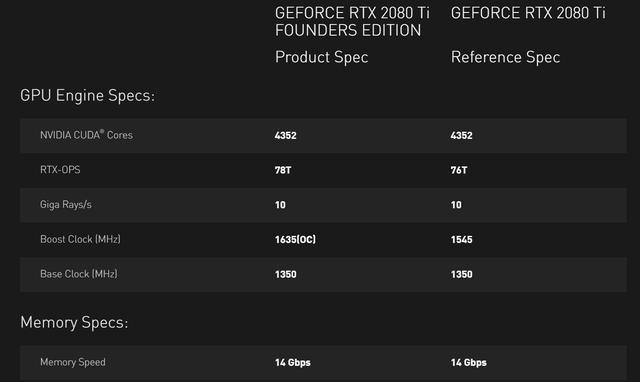Click the Founders Edition column heading

(x=352, y=22)
